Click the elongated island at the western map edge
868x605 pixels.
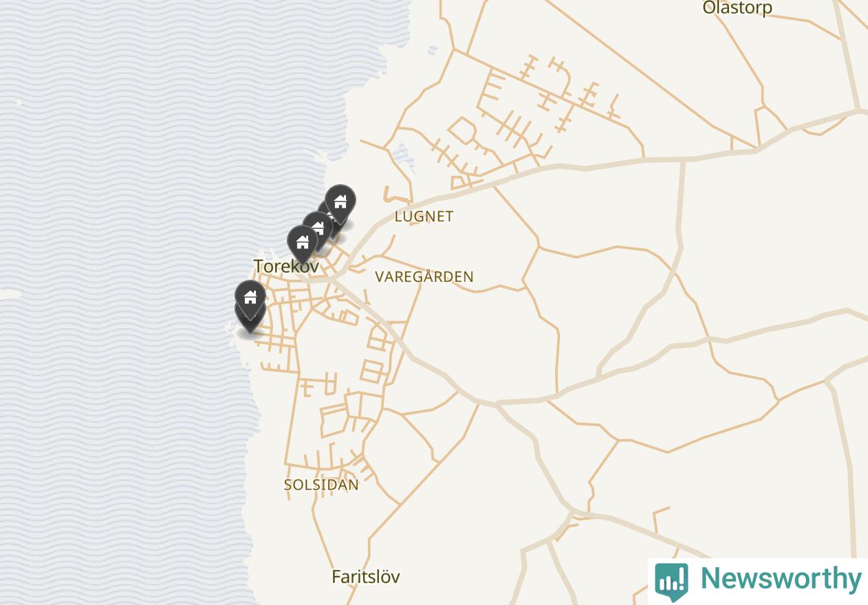pyautogui.click(x=10, y=294)
